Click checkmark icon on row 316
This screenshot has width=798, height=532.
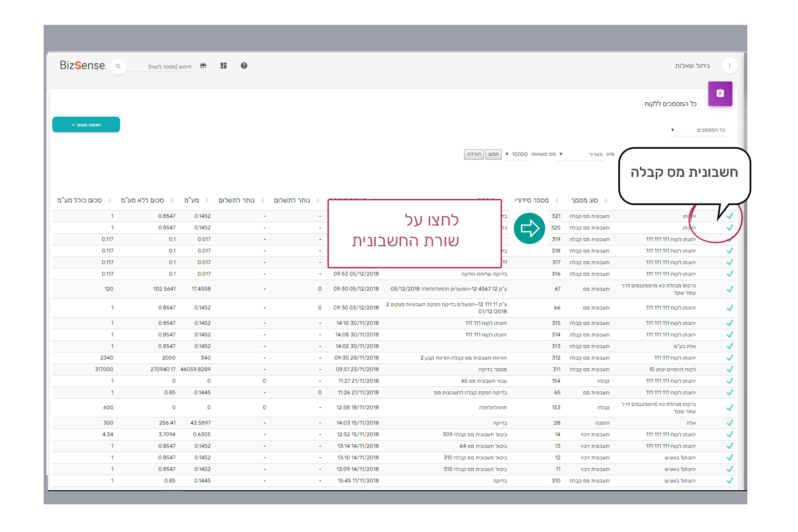[730, 274]
